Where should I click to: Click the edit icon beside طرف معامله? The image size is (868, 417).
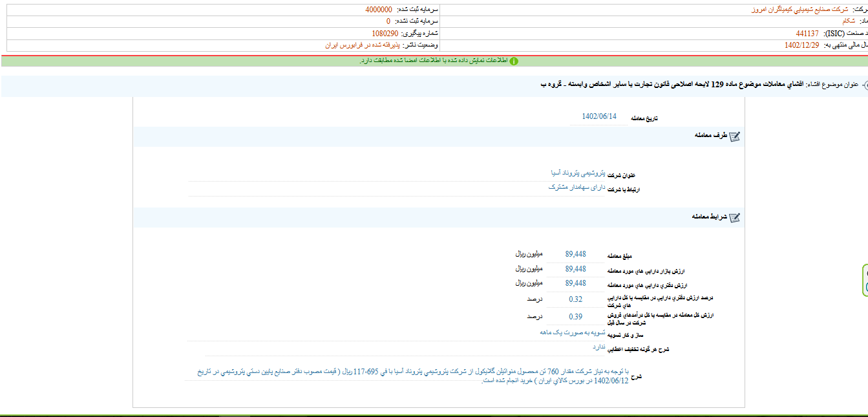[x=734, y=136]
